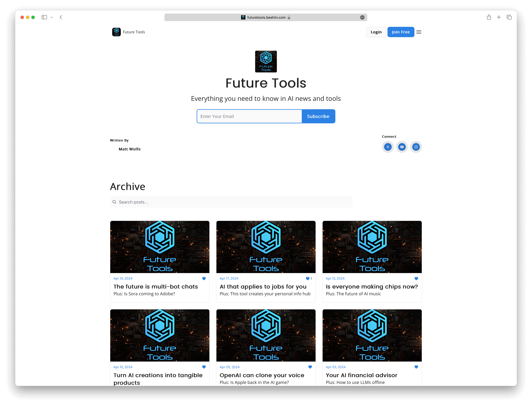
Task: Click the 'Apr 10, 2024' date text
Action: [123, 367]
